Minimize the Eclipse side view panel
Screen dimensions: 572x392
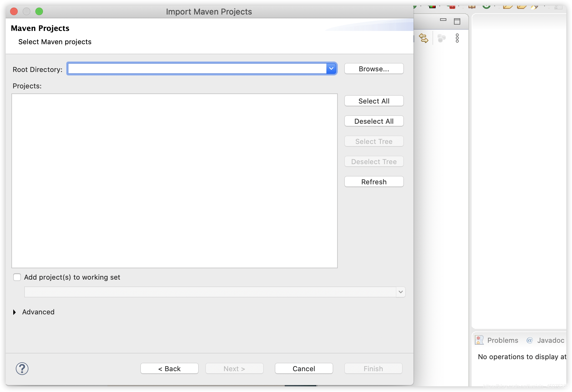coord(443,20)
